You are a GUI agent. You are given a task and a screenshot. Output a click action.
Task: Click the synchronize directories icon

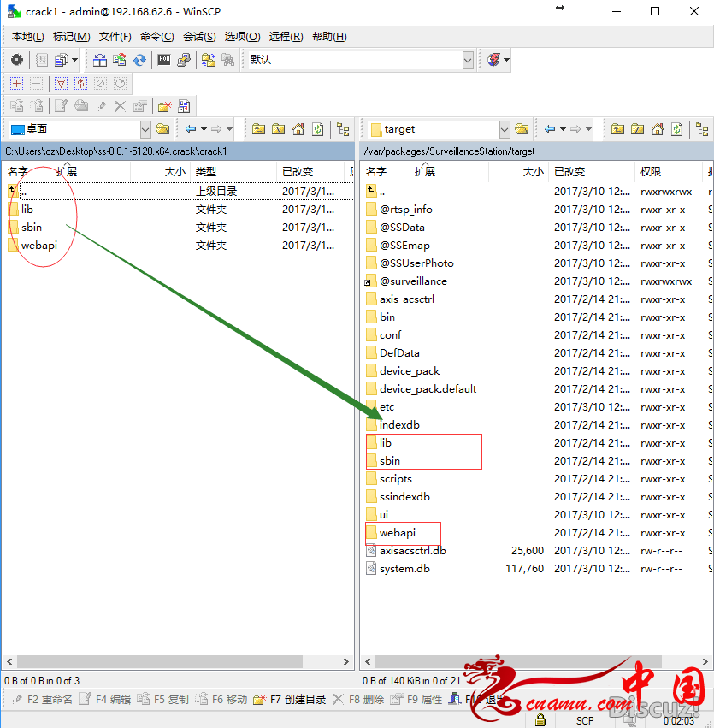tap(139, 60)
